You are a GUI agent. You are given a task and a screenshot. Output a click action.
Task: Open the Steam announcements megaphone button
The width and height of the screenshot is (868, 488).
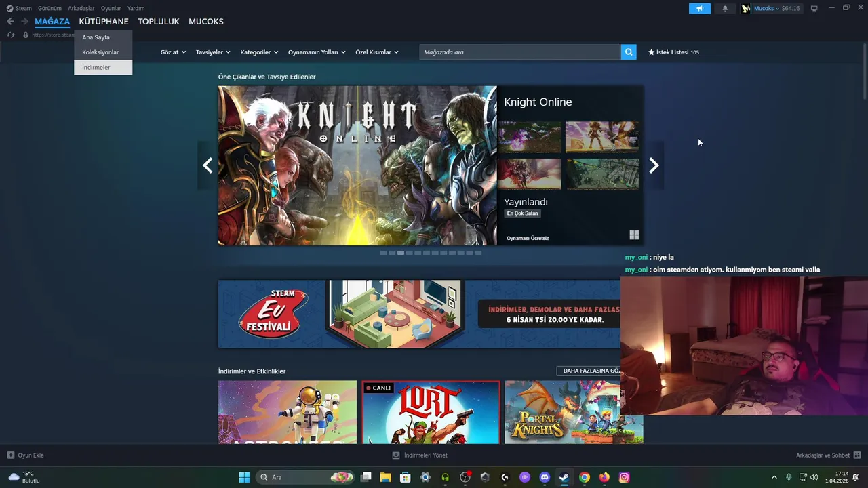(x=700, y=8)
